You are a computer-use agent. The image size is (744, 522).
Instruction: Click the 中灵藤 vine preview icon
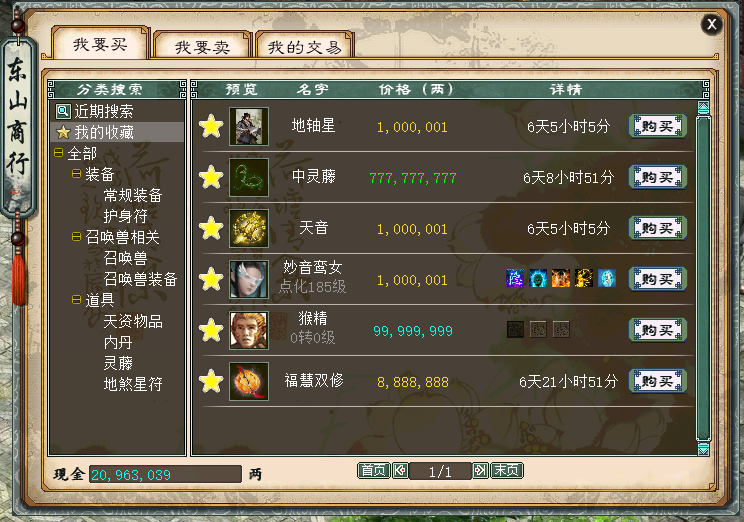point(249,177)
